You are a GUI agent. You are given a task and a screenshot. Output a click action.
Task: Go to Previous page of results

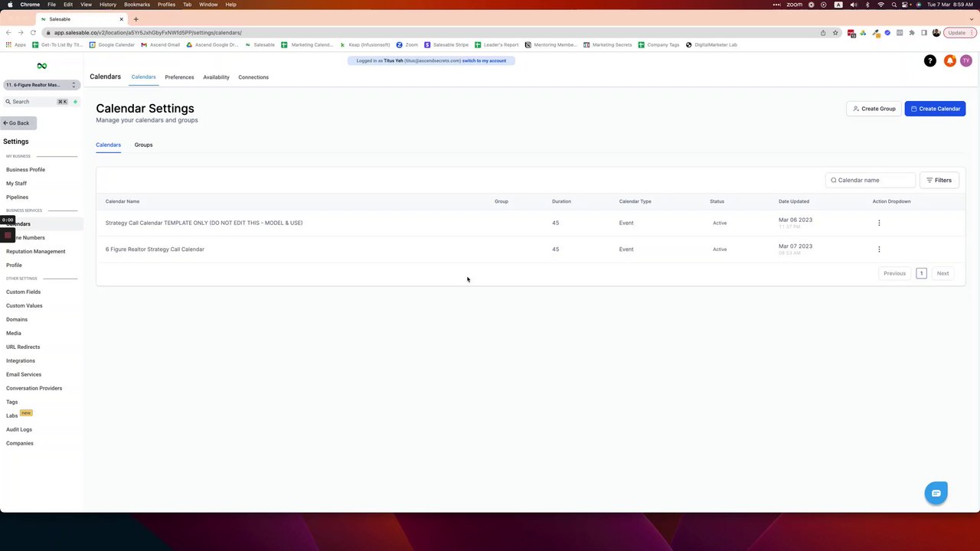[x=894, y=273]
